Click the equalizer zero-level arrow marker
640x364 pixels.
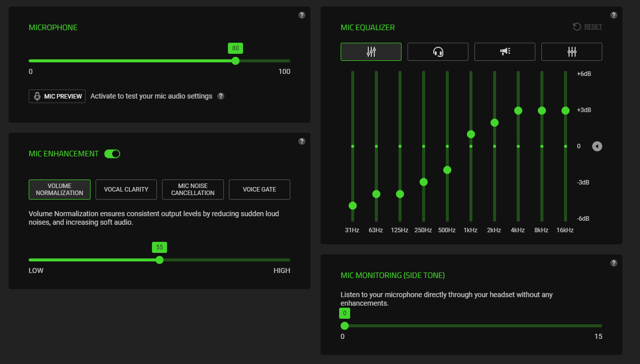click(597, 146)
